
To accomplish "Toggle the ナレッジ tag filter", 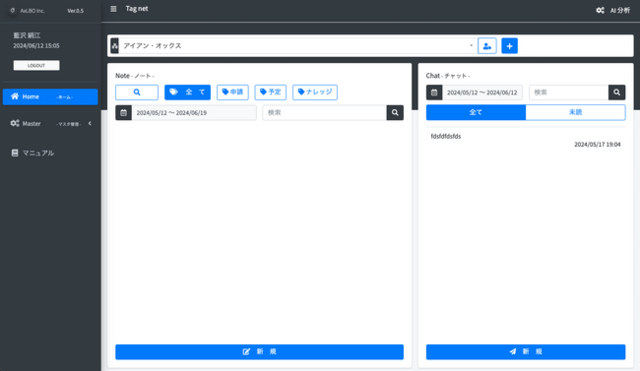I will click(315, 92).
